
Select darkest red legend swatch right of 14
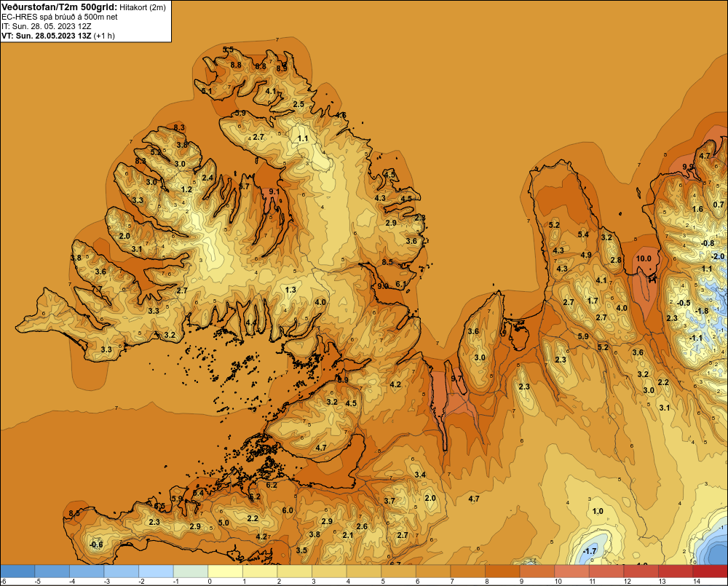pyautogui.click(x=710, y=571)
